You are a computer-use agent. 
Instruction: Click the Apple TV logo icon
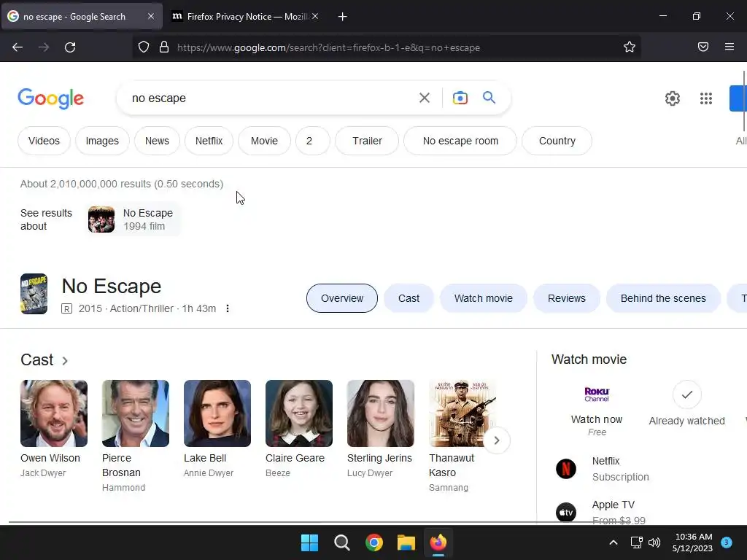[x=566, y=513]
